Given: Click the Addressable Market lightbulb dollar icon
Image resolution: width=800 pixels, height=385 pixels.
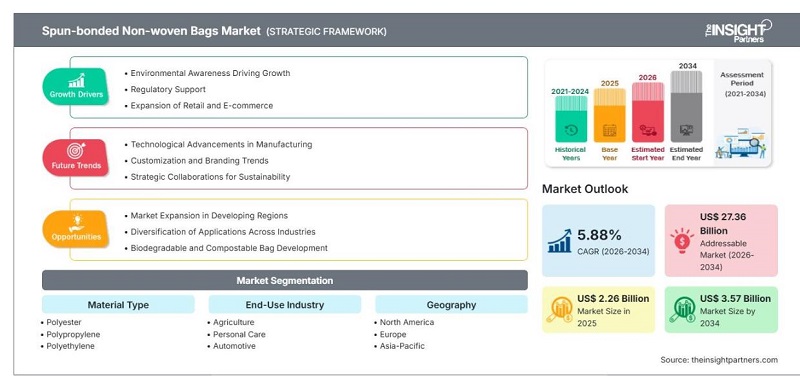Looking at the screenshot, I should pyautogui.click(x=682, y=241).
